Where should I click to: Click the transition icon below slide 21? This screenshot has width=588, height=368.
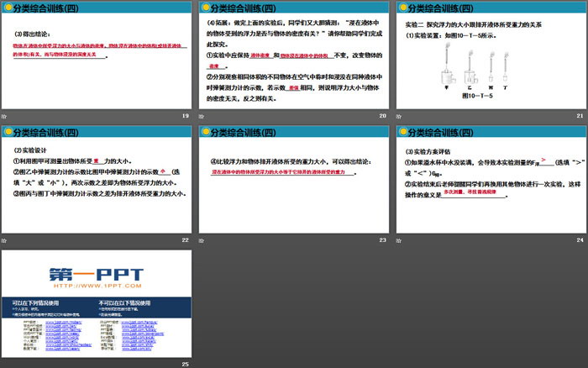(398, 116)
